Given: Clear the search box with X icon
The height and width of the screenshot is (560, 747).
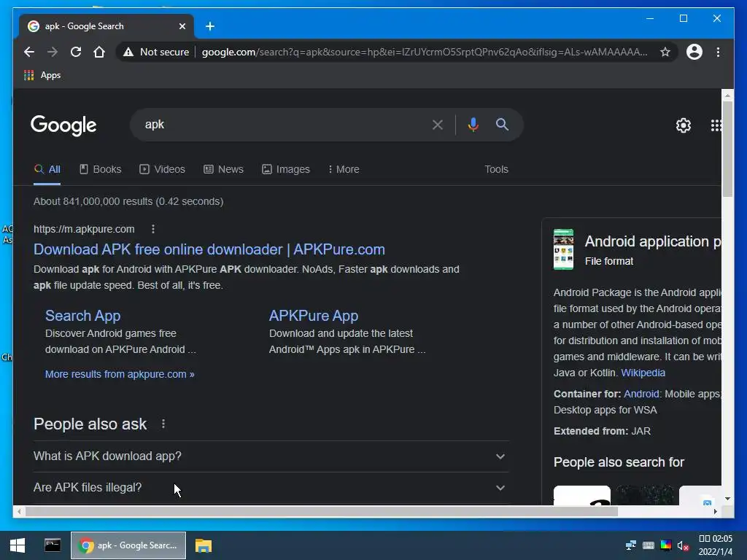Looking at the screenshot, I should (x=438, y=125).
